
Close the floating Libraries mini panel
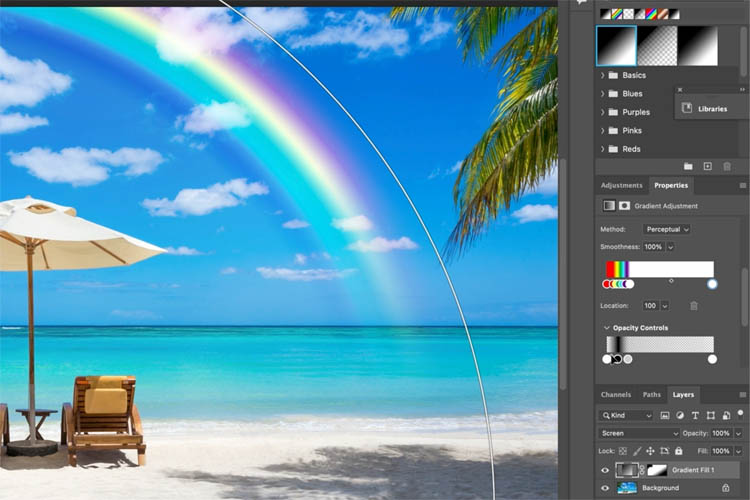pos(680,89)
